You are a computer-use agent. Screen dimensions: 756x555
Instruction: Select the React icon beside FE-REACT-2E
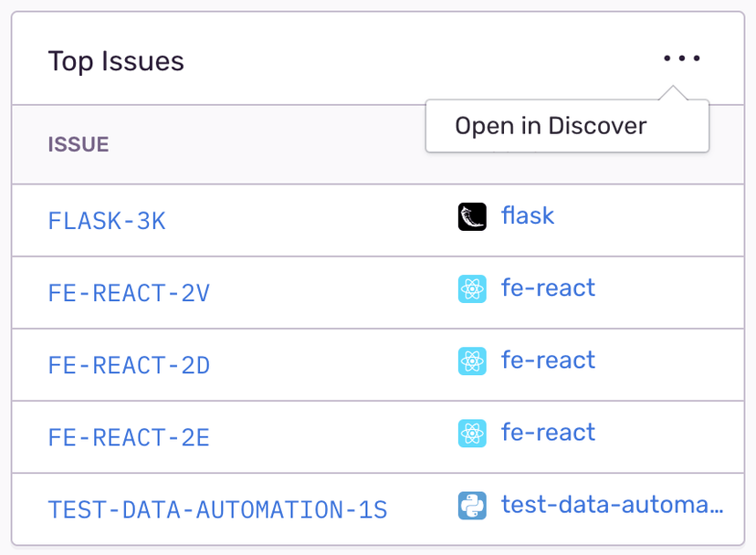click(x=472, y=433)
